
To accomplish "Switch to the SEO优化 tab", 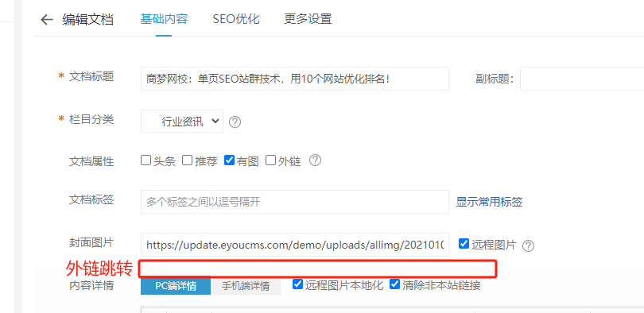I will (x=236, y=19).
